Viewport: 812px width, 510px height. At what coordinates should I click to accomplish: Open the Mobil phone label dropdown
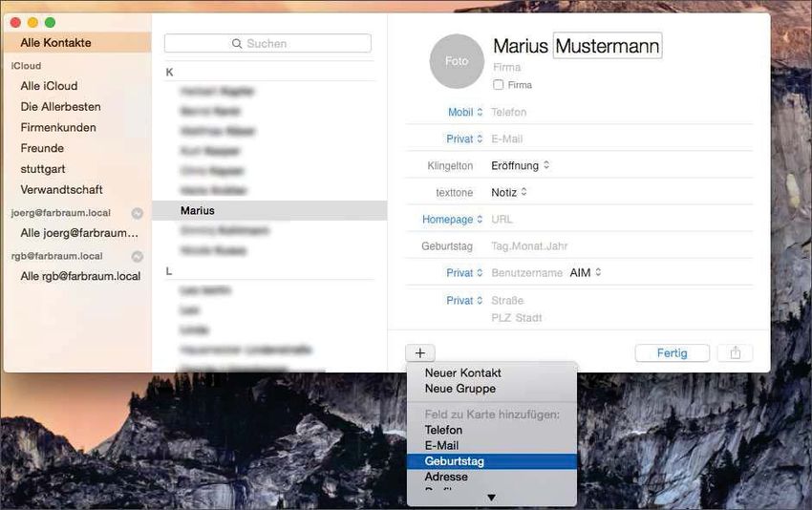click(465, 113)
